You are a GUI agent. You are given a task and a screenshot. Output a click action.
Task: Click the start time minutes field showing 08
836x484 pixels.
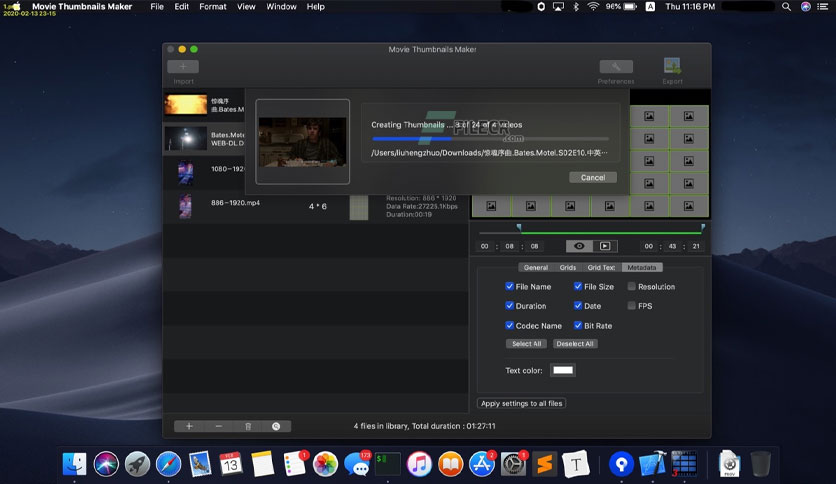(x=509, y=246)
